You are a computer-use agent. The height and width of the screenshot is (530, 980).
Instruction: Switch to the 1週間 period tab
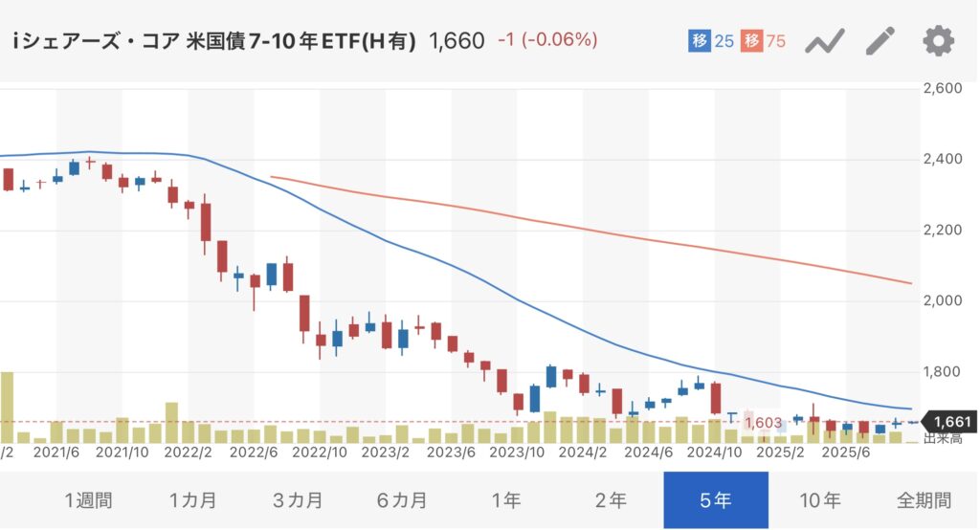[x=88, y=500]
